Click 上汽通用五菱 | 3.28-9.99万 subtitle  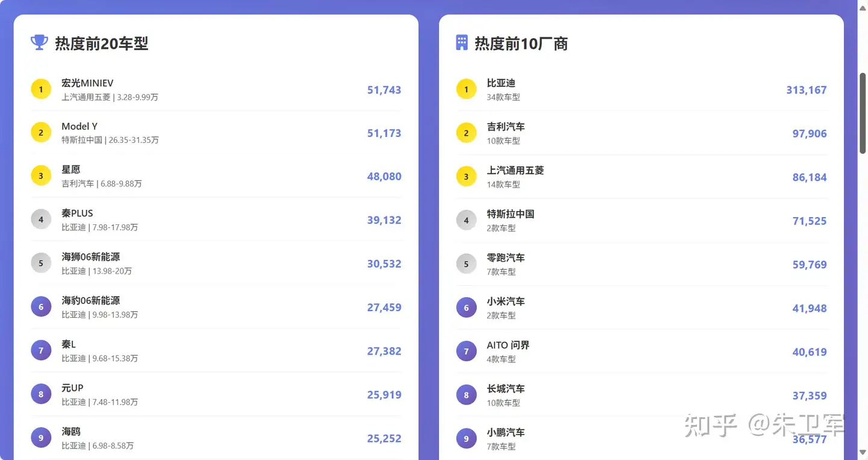pyautogui.click(x=110, y=97)
